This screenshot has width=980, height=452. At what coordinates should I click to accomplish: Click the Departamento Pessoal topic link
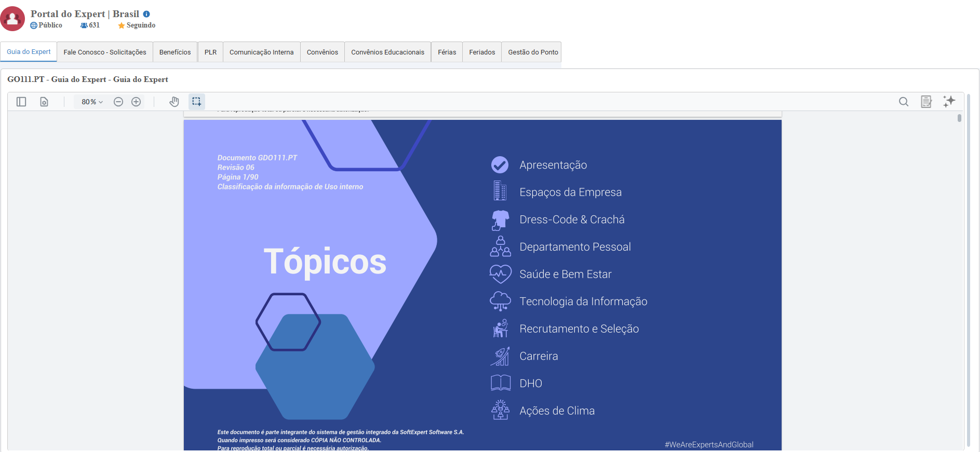click(x=575, y=247)
